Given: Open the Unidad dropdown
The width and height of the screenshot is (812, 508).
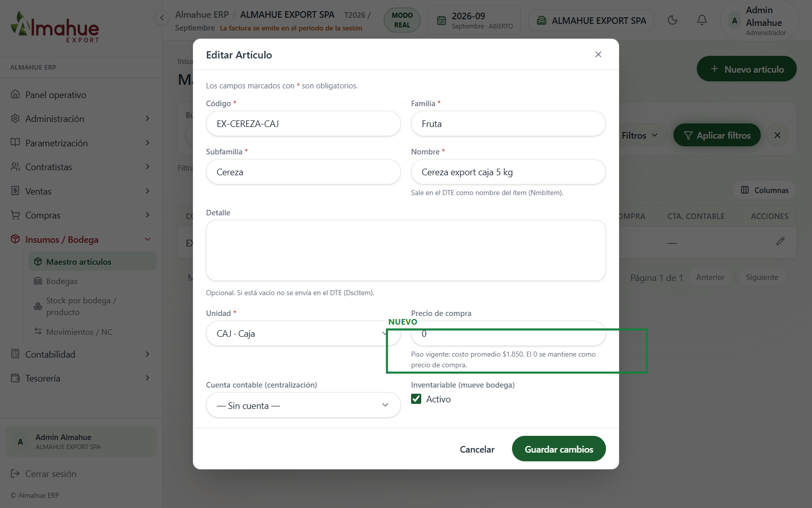Looking at the screenshot, I should coord(303,333).
